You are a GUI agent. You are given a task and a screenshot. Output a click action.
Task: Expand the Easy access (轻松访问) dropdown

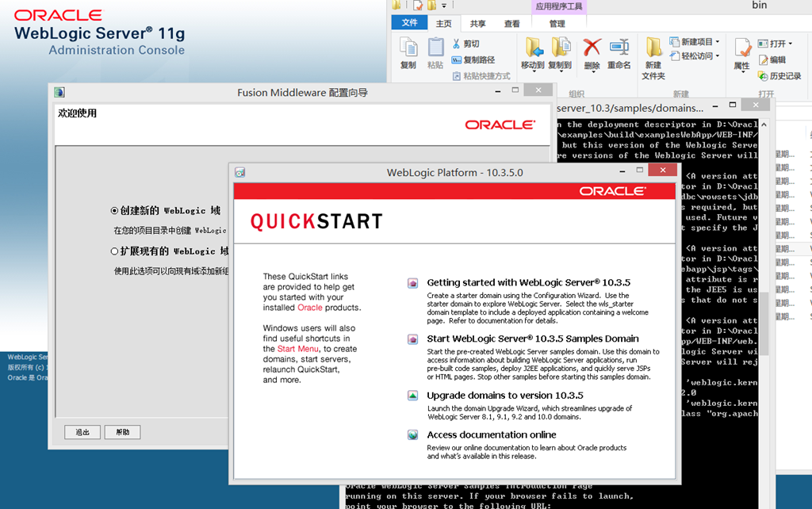pos(717,56)
